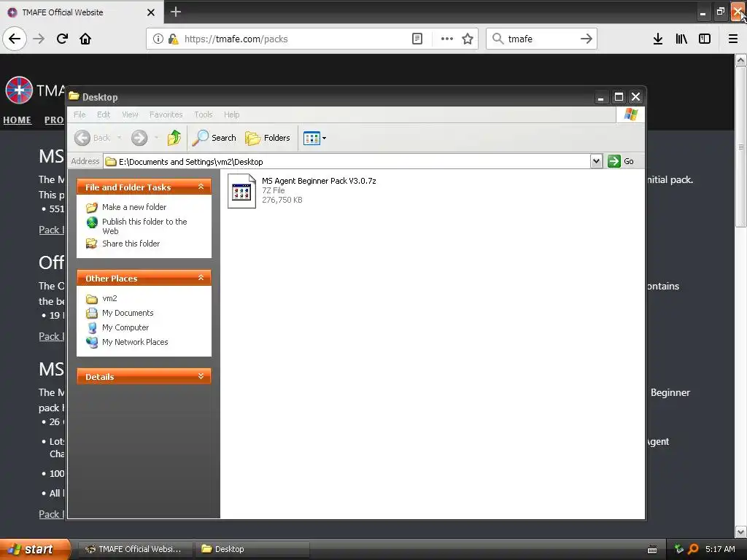Bookmark this page with star icon

[x=468, y=39]
